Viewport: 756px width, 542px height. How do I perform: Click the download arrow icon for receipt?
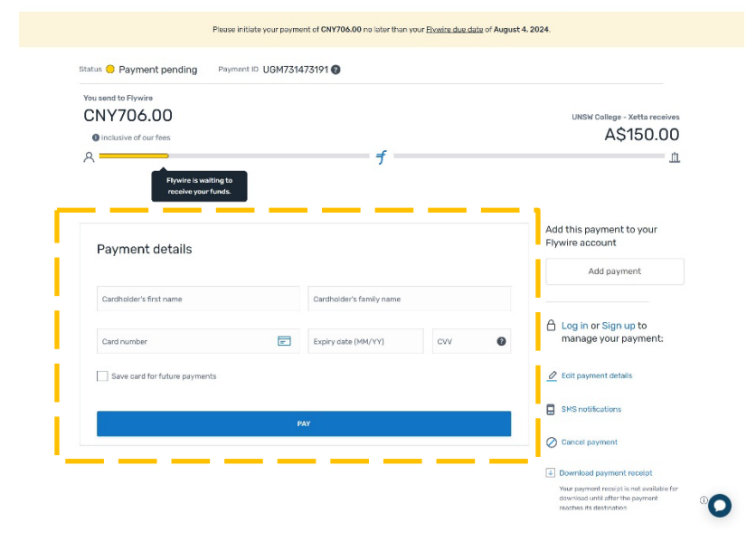pyautogui.click(x=550, y=472)
